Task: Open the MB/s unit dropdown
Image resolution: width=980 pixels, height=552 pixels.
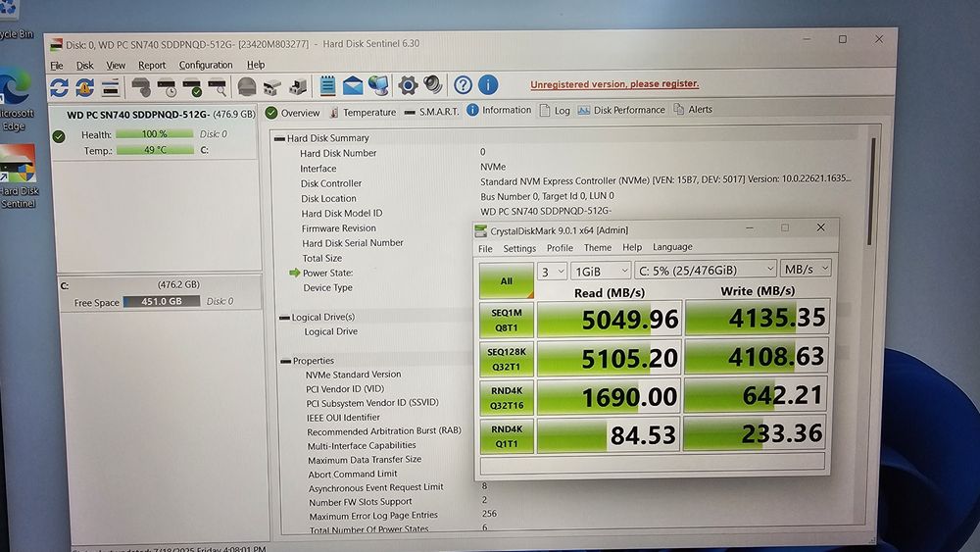Action: coord(806,269)
